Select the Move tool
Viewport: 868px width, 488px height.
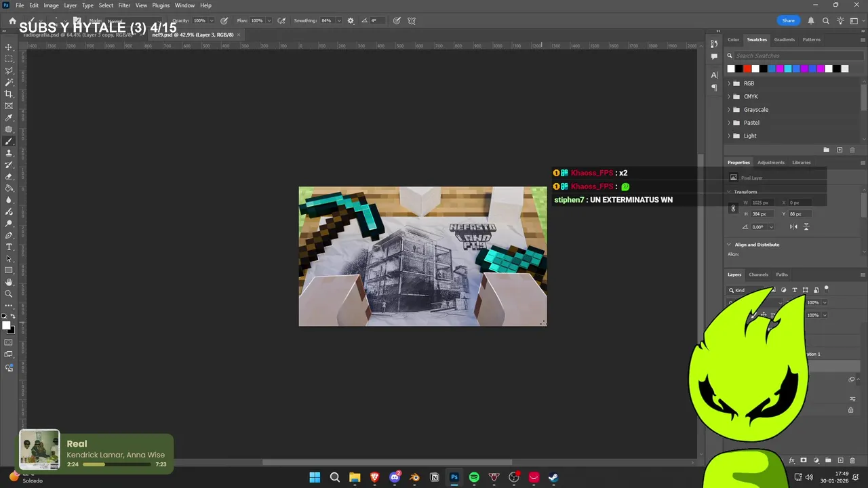point(9,47)
